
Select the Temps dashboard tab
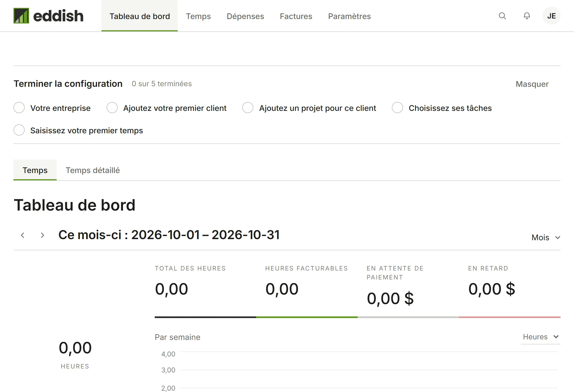(35, 170)
